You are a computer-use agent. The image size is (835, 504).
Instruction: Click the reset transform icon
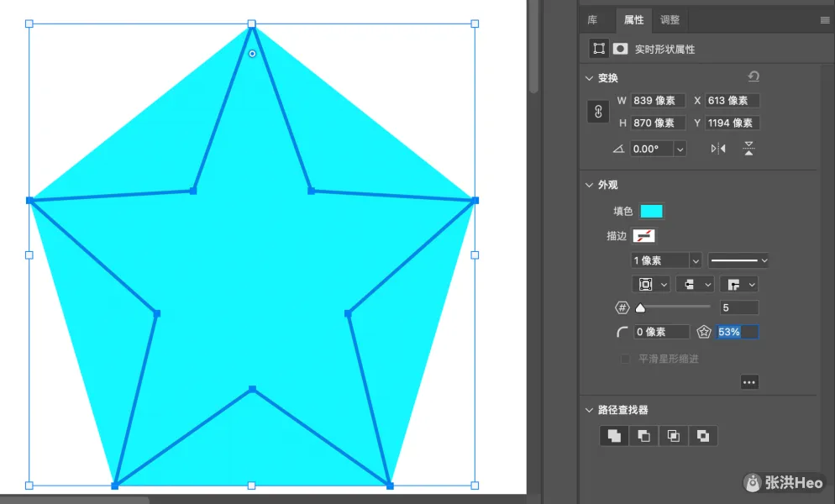coord(754,77)
